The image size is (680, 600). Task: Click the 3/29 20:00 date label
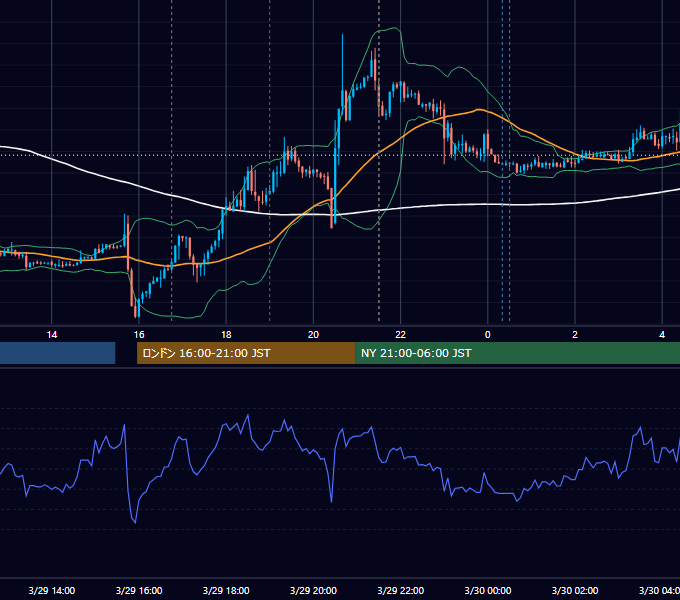tap(313, 590)
